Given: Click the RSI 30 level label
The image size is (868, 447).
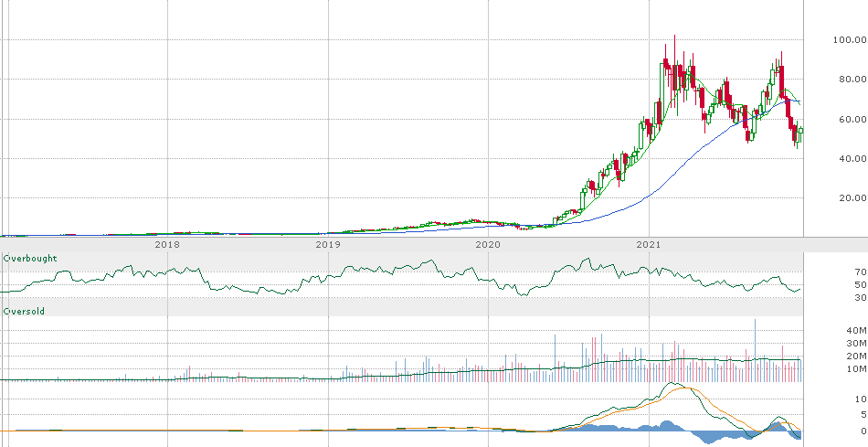Looking at the screenshot, I should (861, 298).
